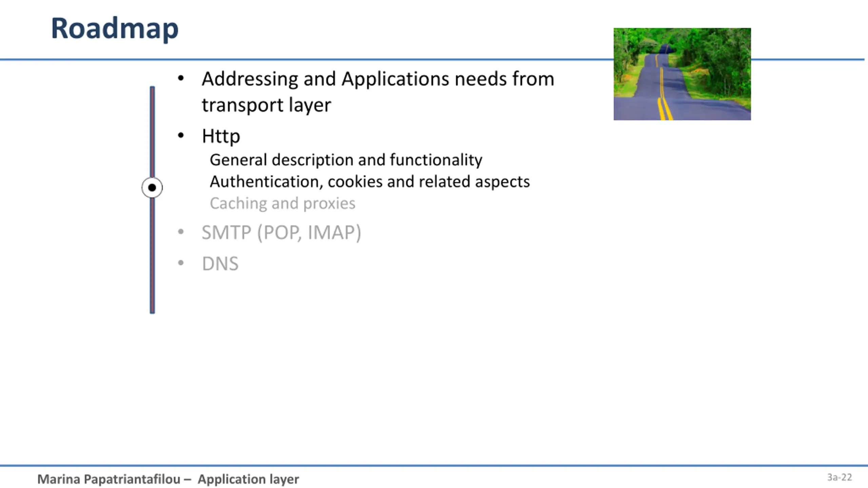868x488 pixels.
Task: Select the roadmap progress marker circle
Action: coord(152,187)
